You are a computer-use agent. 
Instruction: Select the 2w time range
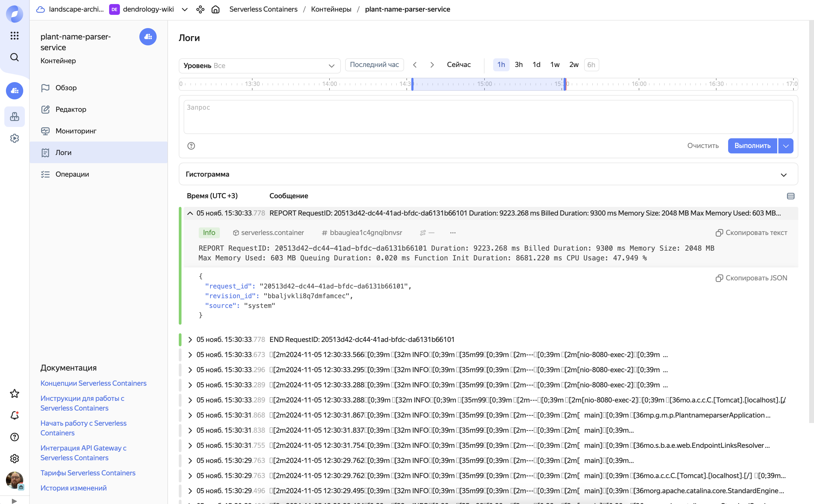click(573, 65)
